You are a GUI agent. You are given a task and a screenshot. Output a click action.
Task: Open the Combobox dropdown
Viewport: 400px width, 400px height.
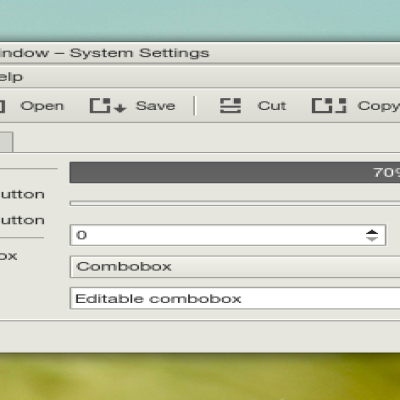tap(235, 267)
